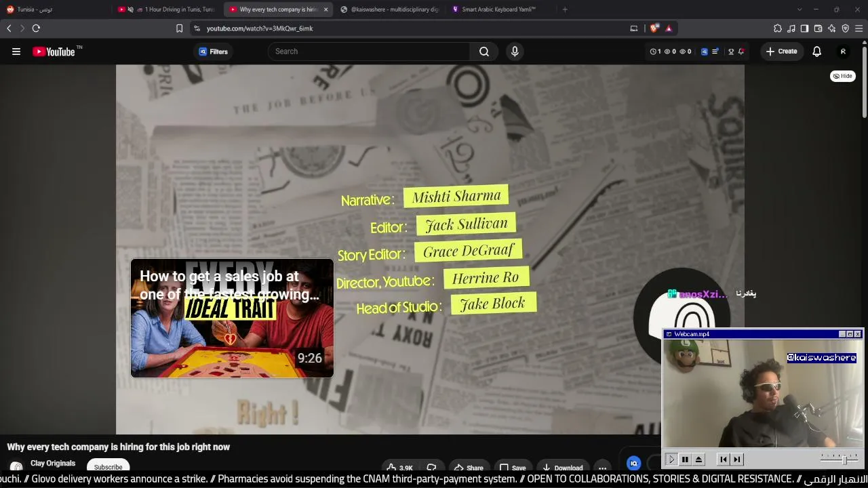Click the blue IQ icon in extension bar
The height and width of the screenshot is (488, 868).
pos(705,52)
